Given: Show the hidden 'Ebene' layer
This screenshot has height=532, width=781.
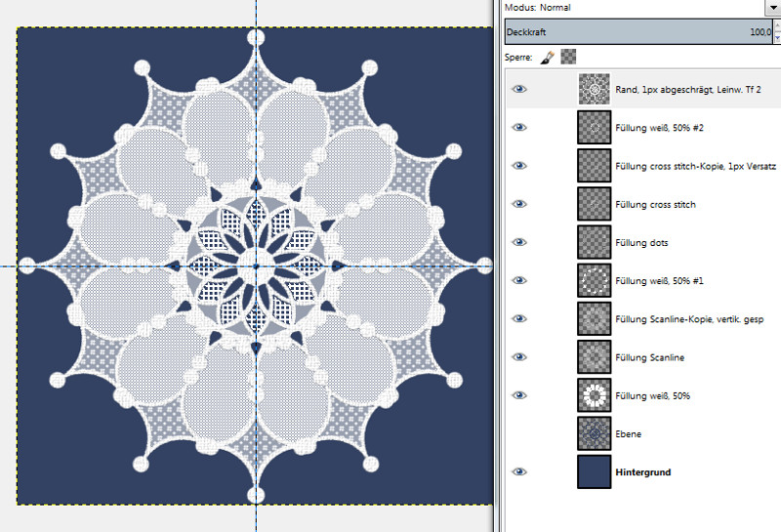Looking at the screenshot, I should (x=519, y=433).
